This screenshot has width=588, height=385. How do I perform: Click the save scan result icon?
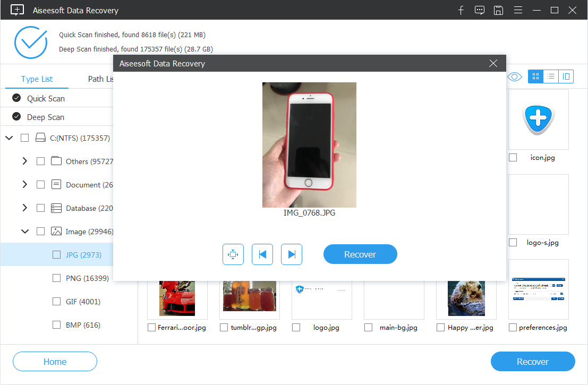[x=498, y=10]
